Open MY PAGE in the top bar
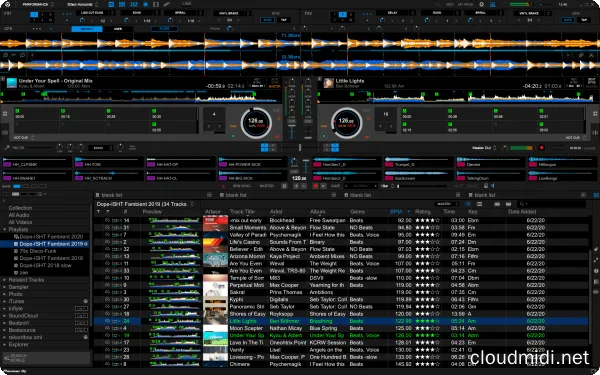This screenshot has width=600, height=375. tap(465, 5)
